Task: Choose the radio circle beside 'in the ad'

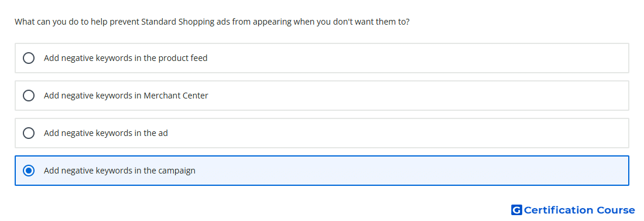Action: 29,133
